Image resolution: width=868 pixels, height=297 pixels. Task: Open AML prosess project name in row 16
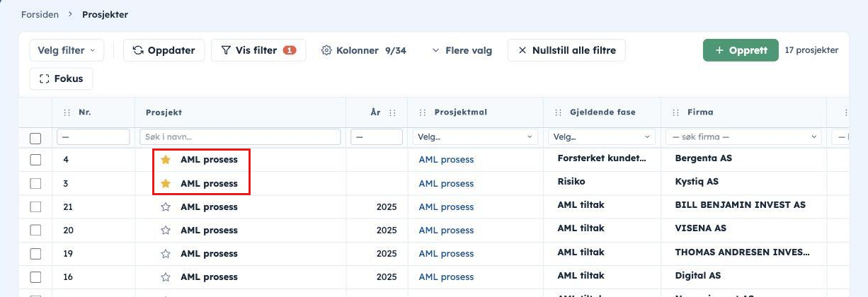click(209, 277)
